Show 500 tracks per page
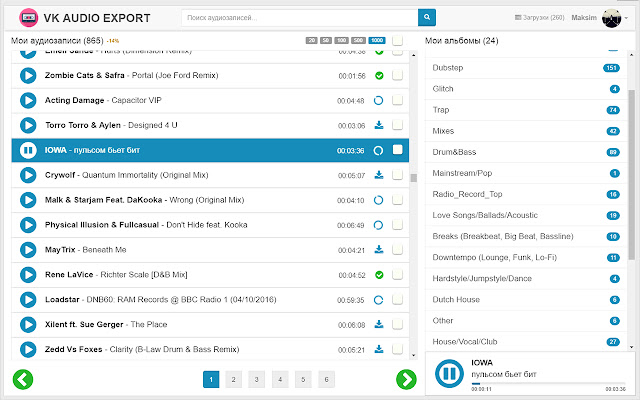This screenshot has height=400, width=640. click(x=358, y=40)
